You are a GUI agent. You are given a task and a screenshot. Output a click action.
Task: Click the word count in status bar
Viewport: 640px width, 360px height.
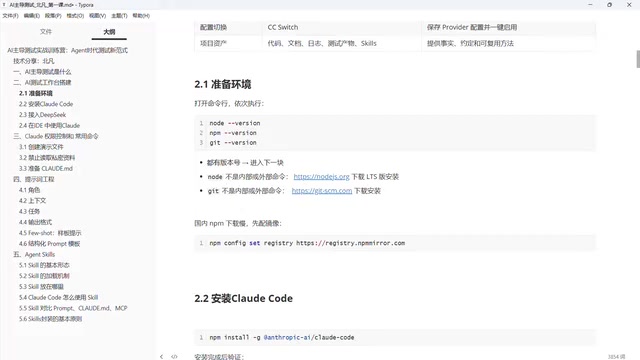[616, 357]
